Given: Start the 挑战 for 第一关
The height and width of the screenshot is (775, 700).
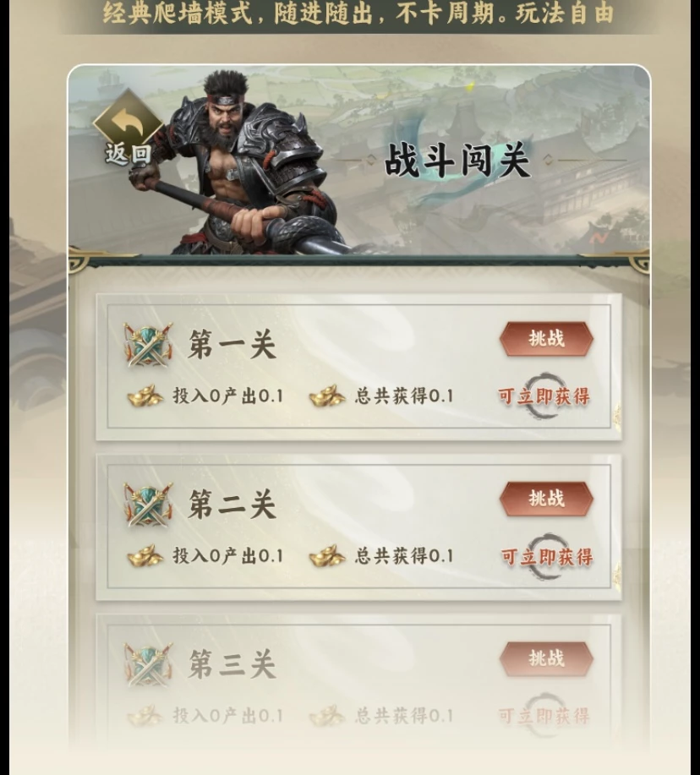Looking at the screenshot, I should click(x=546, y=339).
